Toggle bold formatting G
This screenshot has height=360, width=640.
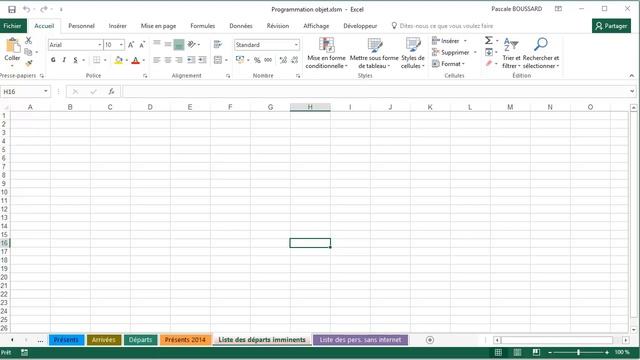tap(53, 60)
